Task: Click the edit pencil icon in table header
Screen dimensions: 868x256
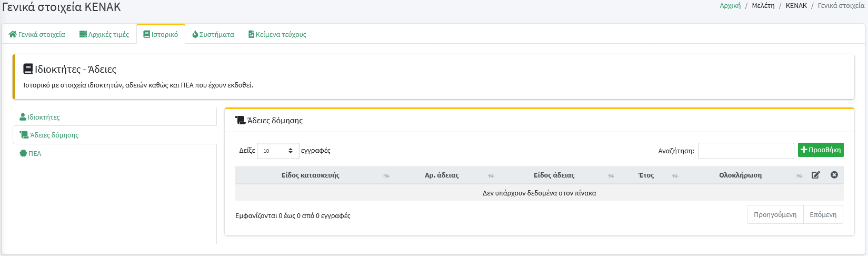Action: pos(815,175)
